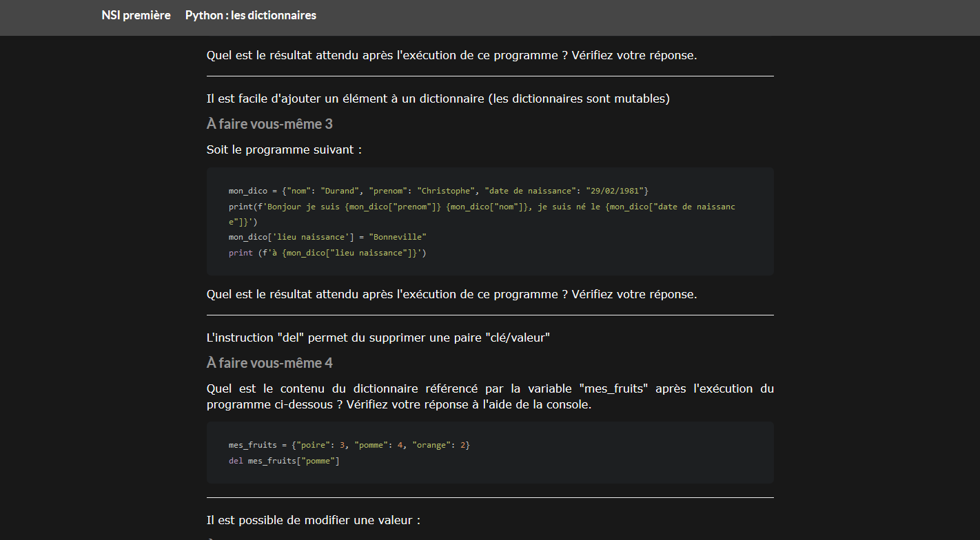Click "Soit le programme suivant :" text
The height and width of the screenshot is (540, 980).
pos(285,149)
